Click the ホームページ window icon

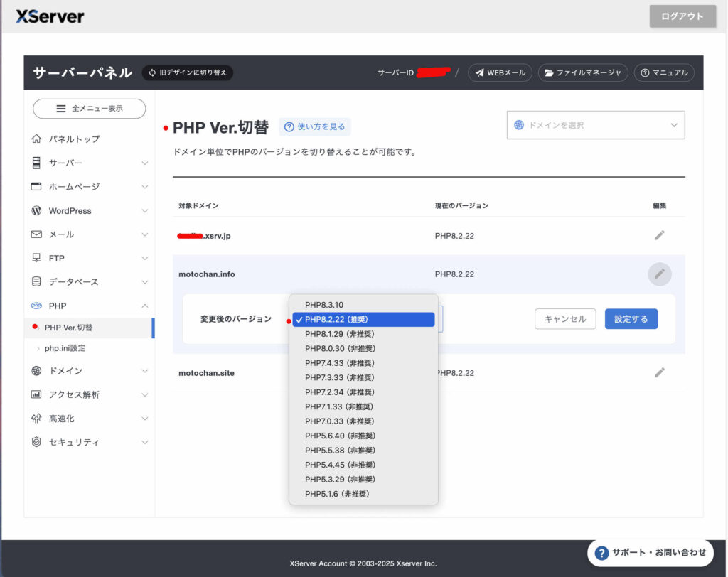tap(36, 187)
